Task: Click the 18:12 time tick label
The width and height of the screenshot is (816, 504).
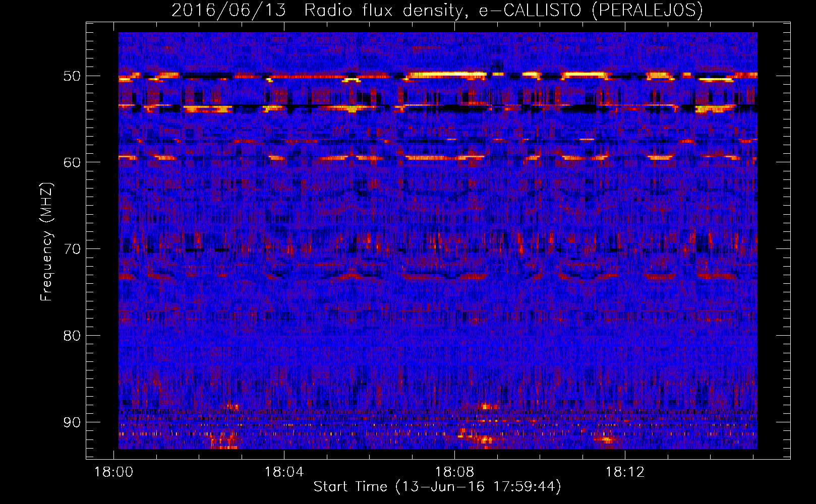Action: tap(625, 472)
